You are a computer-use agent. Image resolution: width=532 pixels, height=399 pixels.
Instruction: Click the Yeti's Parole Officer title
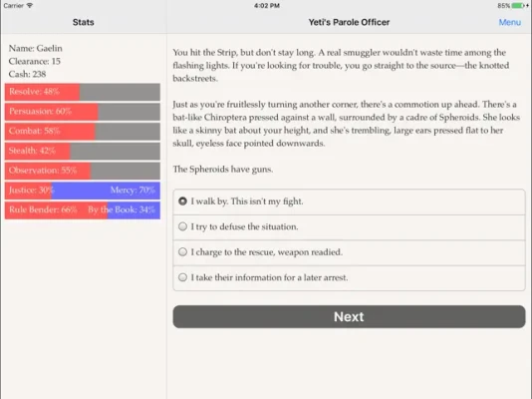click(349, 22)
